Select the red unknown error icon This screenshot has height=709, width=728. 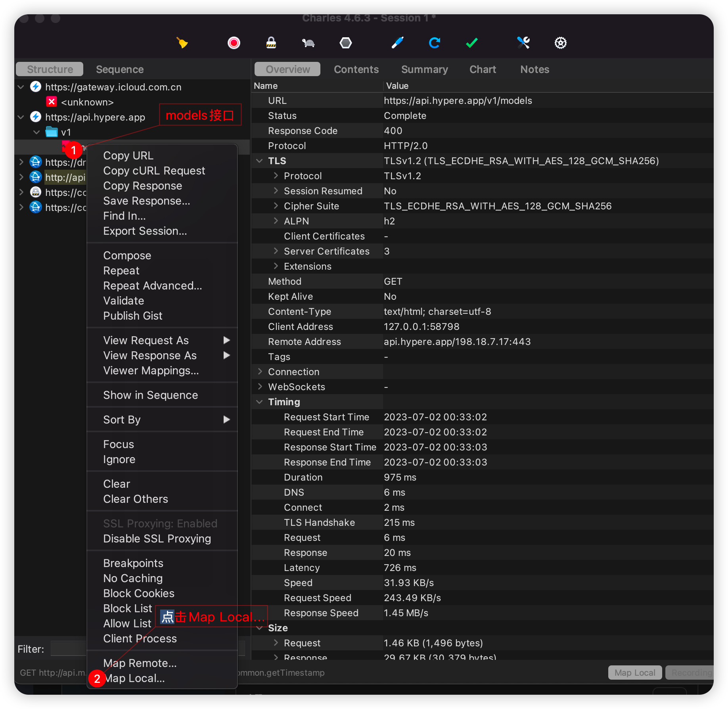52,102
